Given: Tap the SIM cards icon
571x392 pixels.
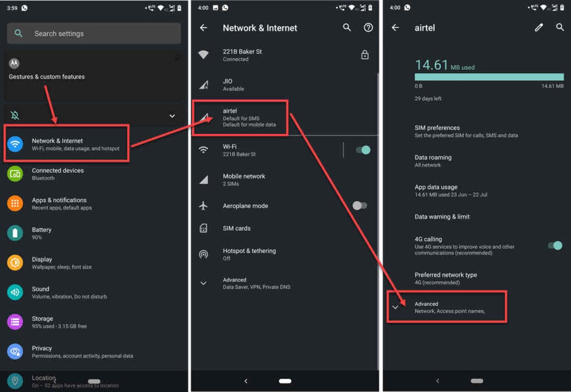Looking at the screenshot, I should coord(204,229).
